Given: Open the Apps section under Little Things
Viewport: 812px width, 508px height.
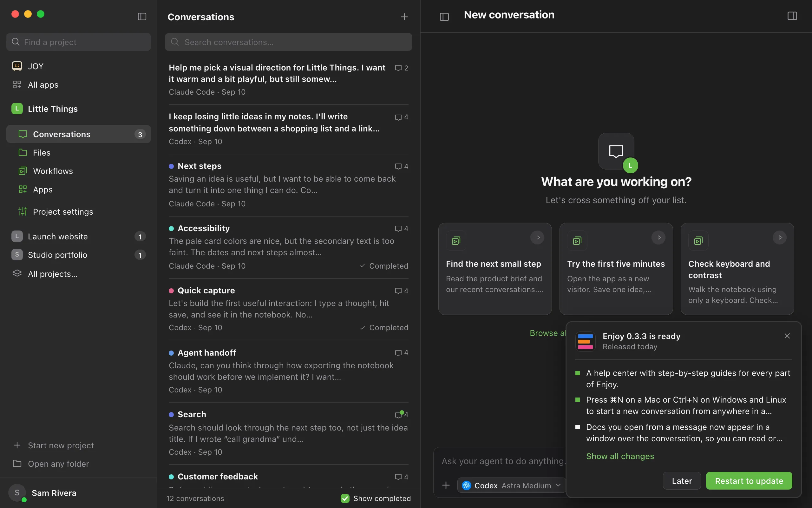Looking at the screenshot, I should click(79, 190).
